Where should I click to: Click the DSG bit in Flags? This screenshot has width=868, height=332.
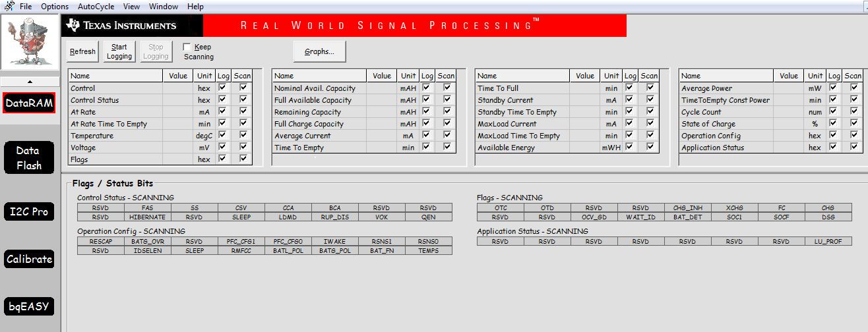pos(828,217)
